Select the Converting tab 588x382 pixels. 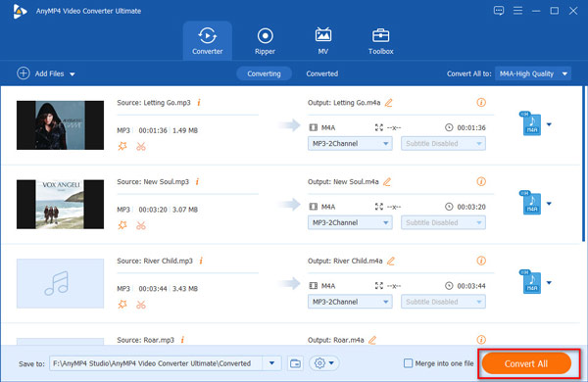pos(264,73)
